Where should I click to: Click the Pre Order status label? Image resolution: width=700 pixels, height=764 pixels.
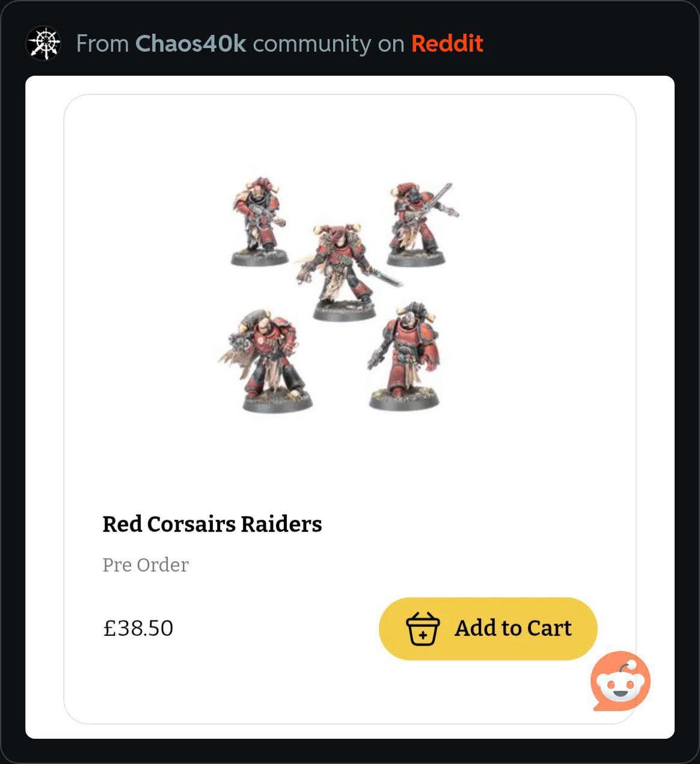(x=146, y=565)
